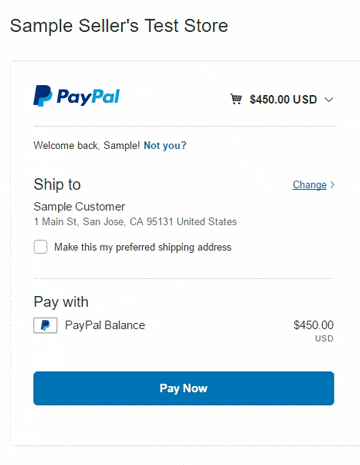Click the Pay with heading

coord(61,302)
